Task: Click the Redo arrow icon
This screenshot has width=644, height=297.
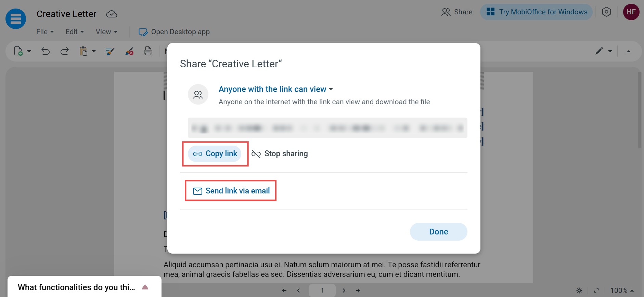Action: tap(64, 51)
